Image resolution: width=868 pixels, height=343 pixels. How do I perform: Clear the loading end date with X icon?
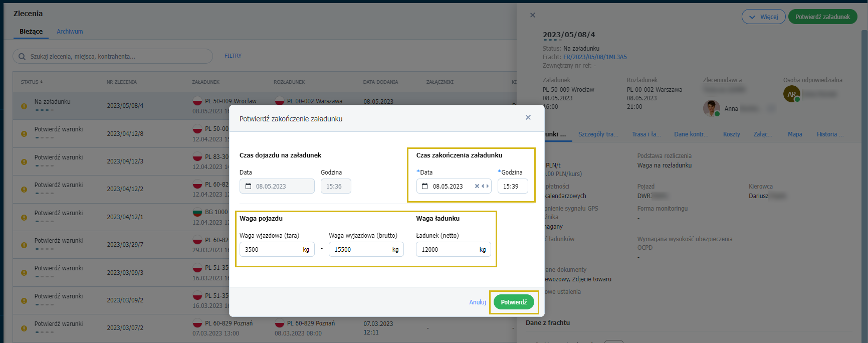pyautogui.click(x=477, y=186)
